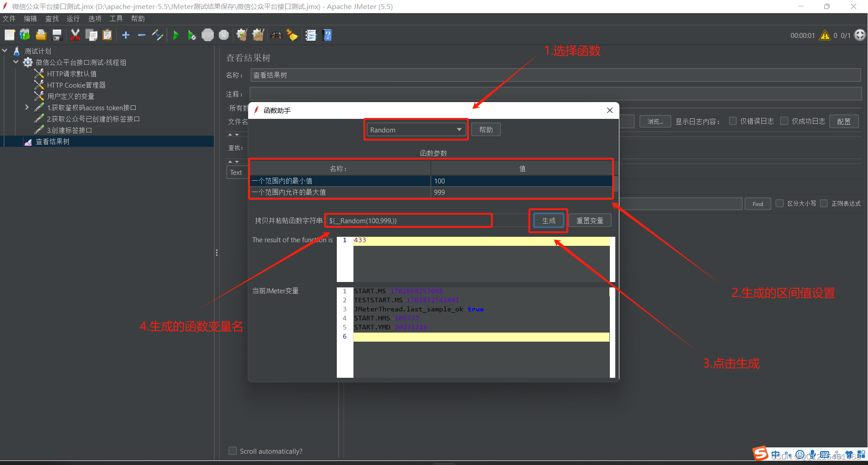Enable Scroll automatically checkbox
Screen dimensions: 868x465
(233, 451)
